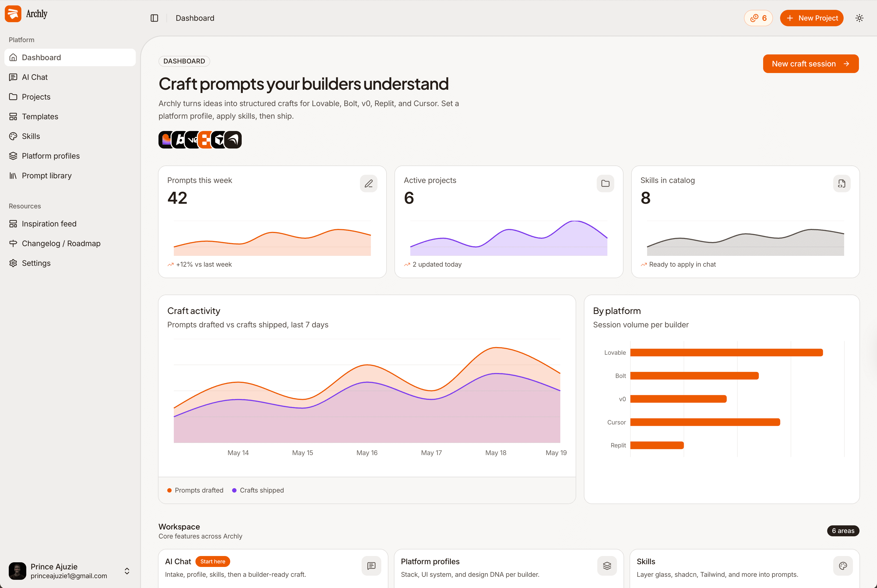Open Settings in the sidebar

[x=70, y=263]
